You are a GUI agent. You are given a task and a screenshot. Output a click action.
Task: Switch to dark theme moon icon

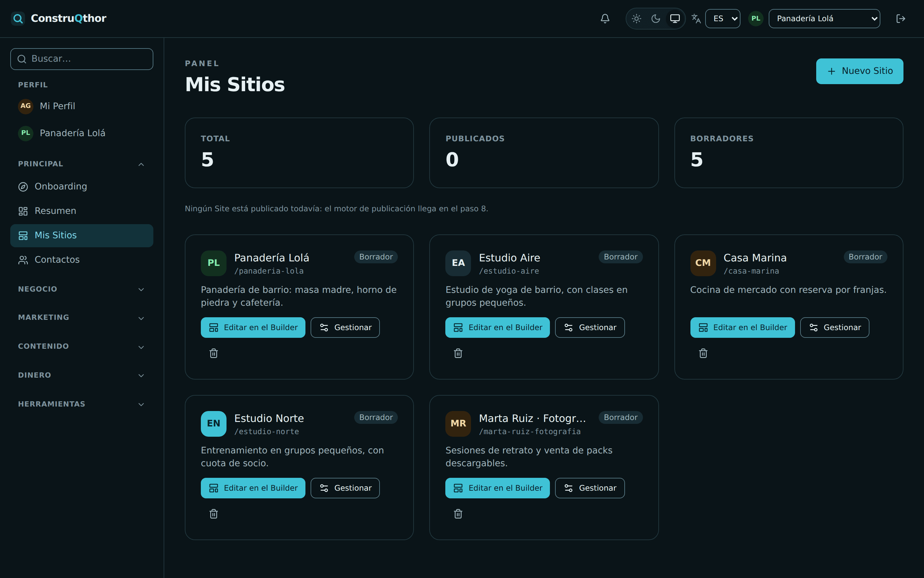[655, 18]
